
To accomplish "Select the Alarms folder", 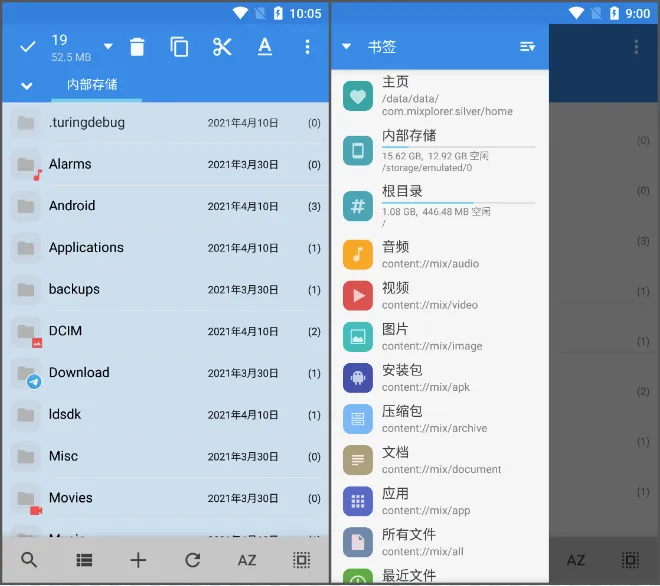I will (165, 164).
